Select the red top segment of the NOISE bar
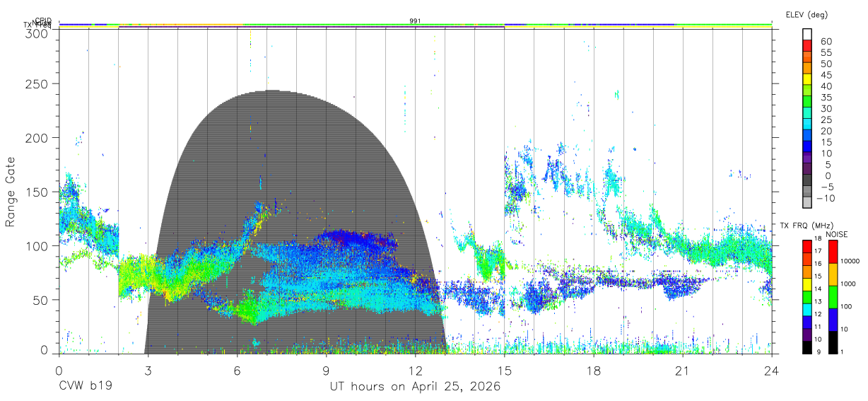 832,252
